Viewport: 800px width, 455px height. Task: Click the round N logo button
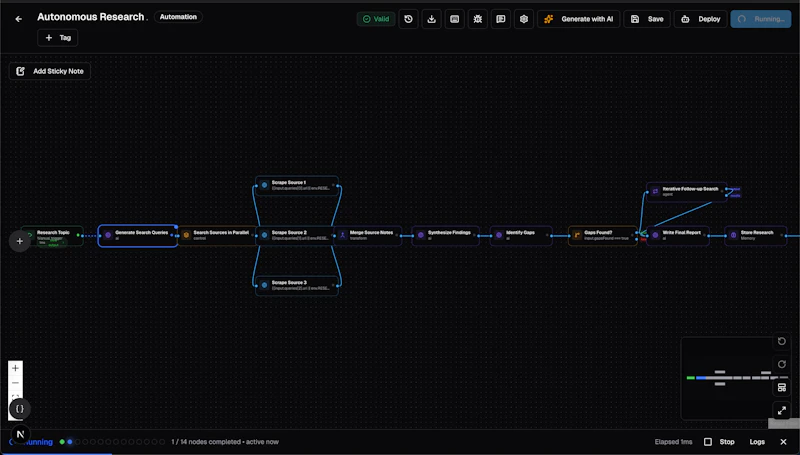pos(20,434)
